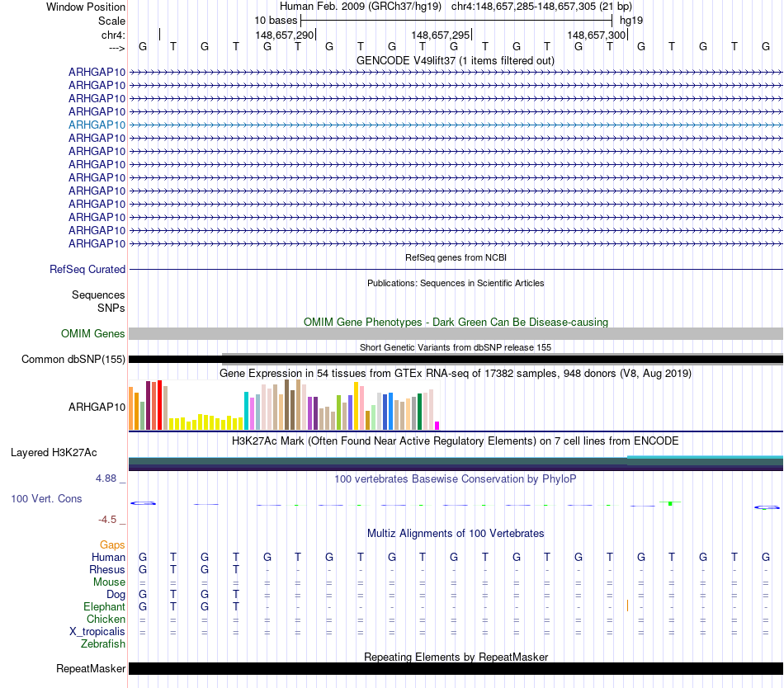
Task: Click the 148,657,295 ruler position
Action: (x=441, y=35)
